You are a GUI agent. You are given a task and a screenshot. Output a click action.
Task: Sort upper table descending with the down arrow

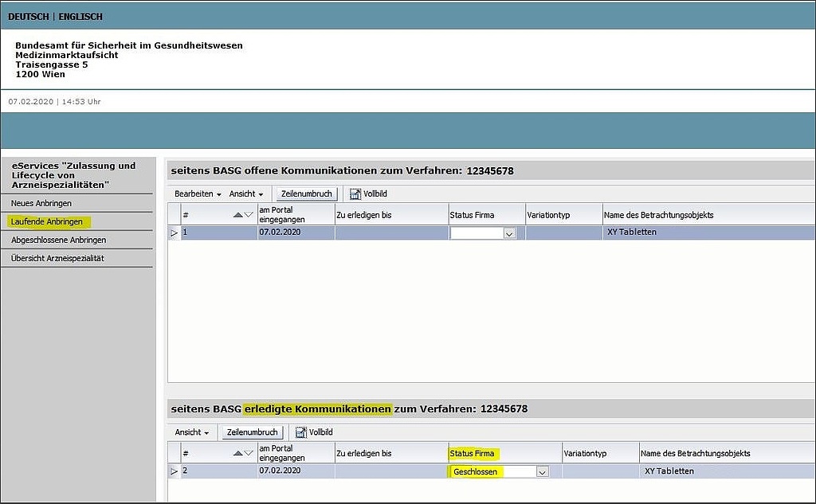click(249, 213)
